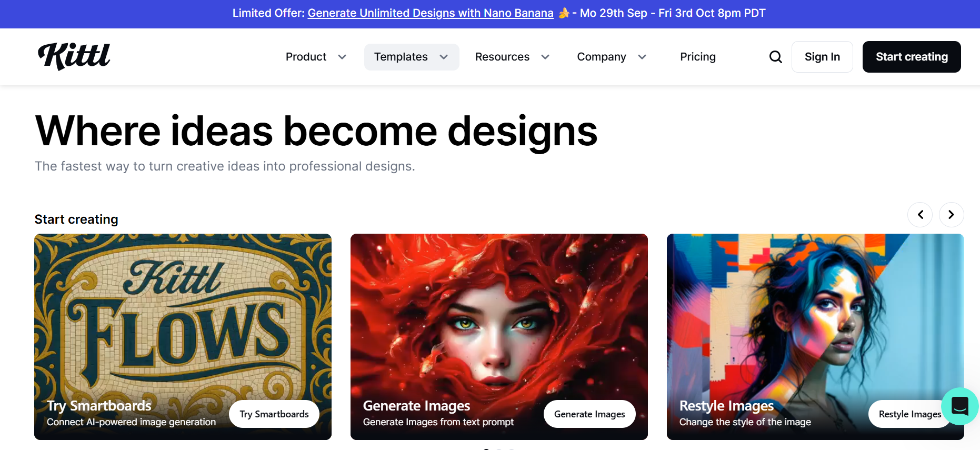Viewport: 980px width, 450px height.
Task: Open the search magnifier icon
Action: [x=775, y=57]
